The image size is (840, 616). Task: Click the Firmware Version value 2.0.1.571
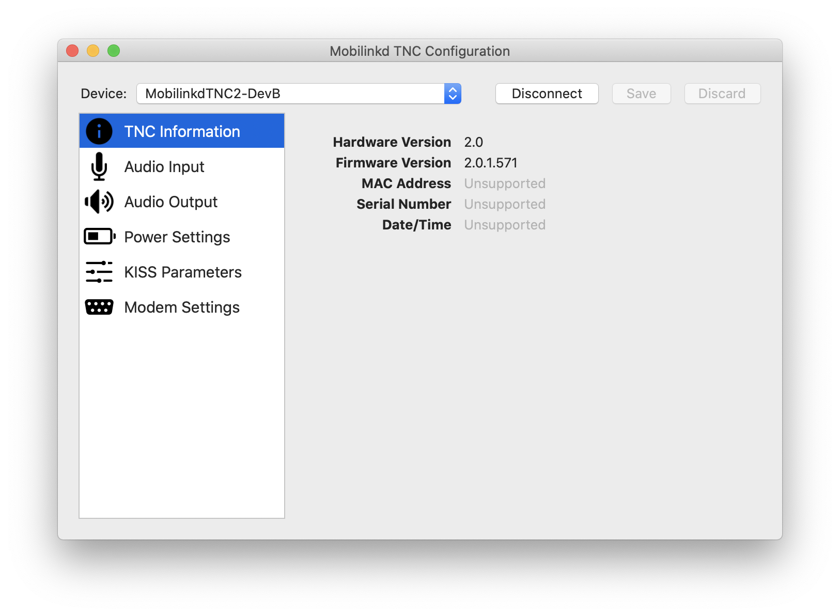coord(491,163)
